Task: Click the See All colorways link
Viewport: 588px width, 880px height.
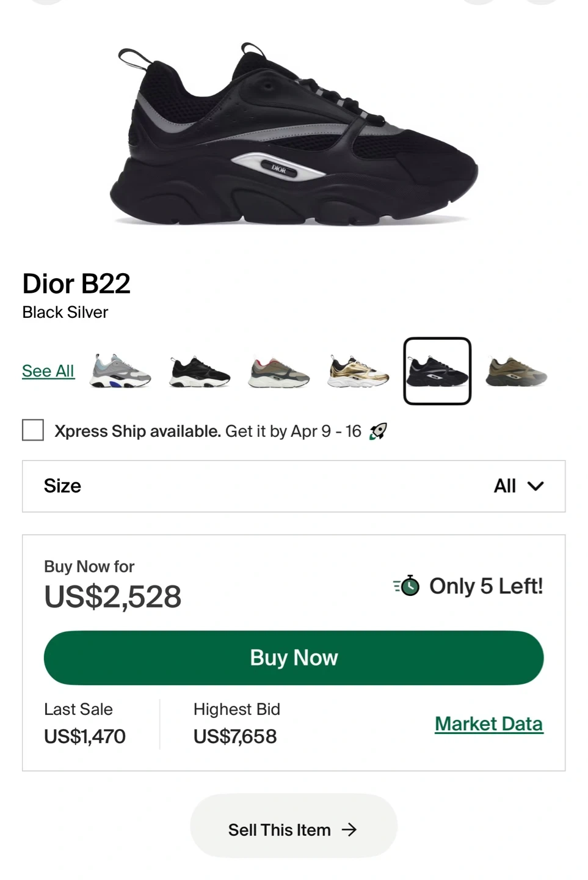Action: [48, 371]
